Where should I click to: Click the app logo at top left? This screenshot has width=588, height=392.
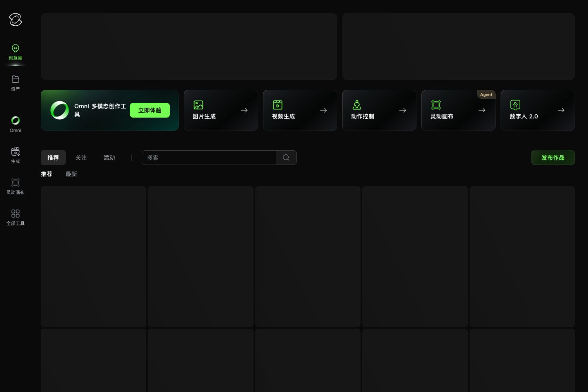(16, 20)
